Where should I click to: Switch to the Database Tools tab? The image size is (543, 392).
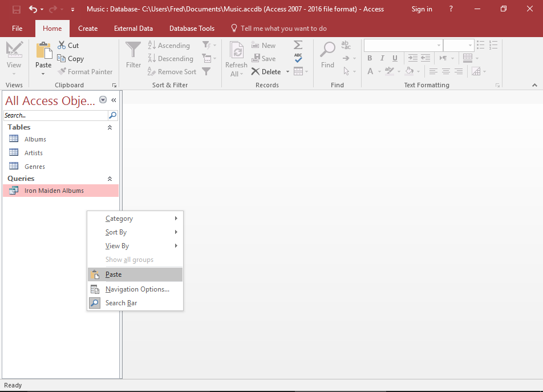(192, 29)
